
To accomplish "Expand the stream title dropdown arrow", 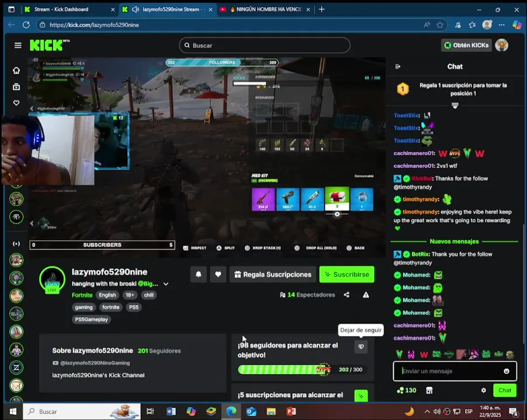I will pos(166,284).
